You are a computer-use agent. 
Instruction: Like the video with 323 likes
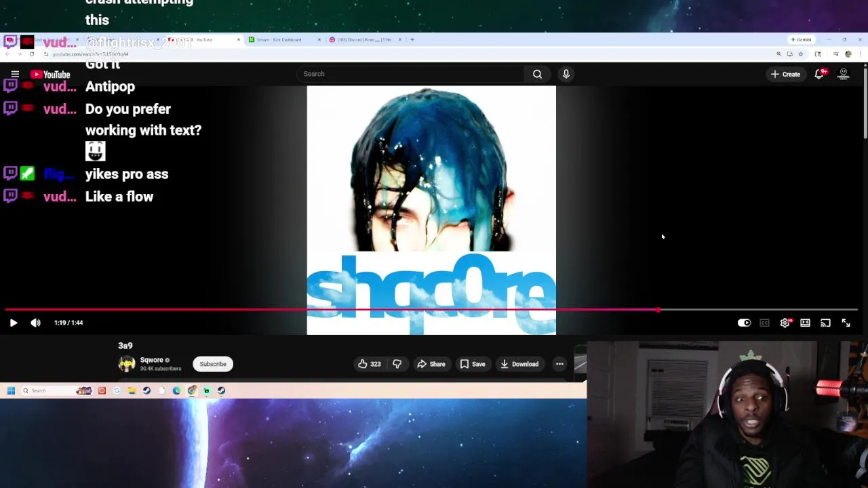click(369, 364)
